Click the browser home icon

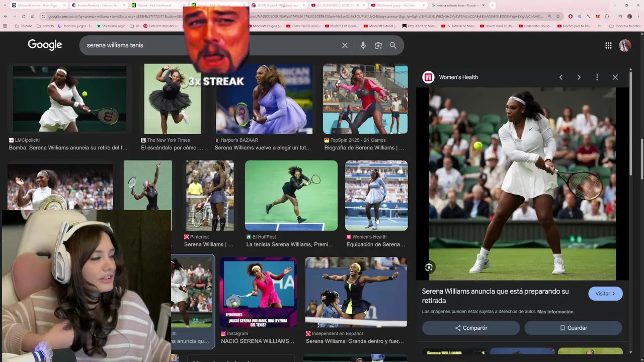pos(33,16)
